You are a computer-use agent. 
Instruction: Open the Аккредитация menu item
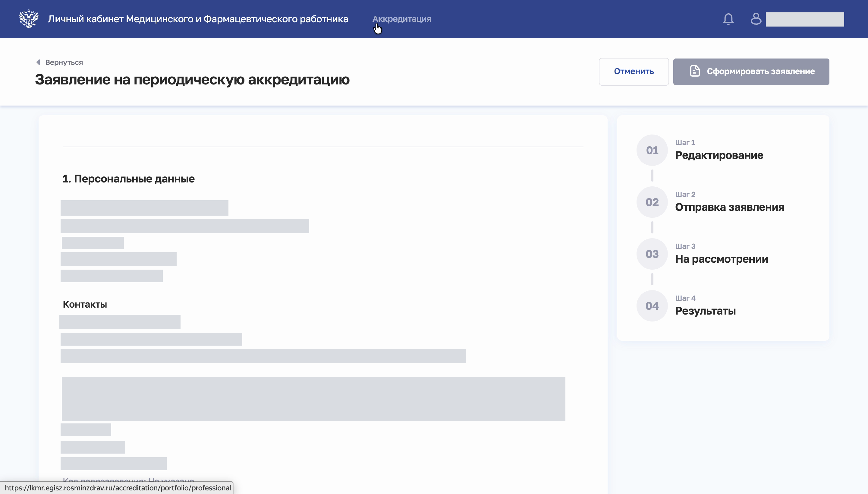tap(402, 19)
